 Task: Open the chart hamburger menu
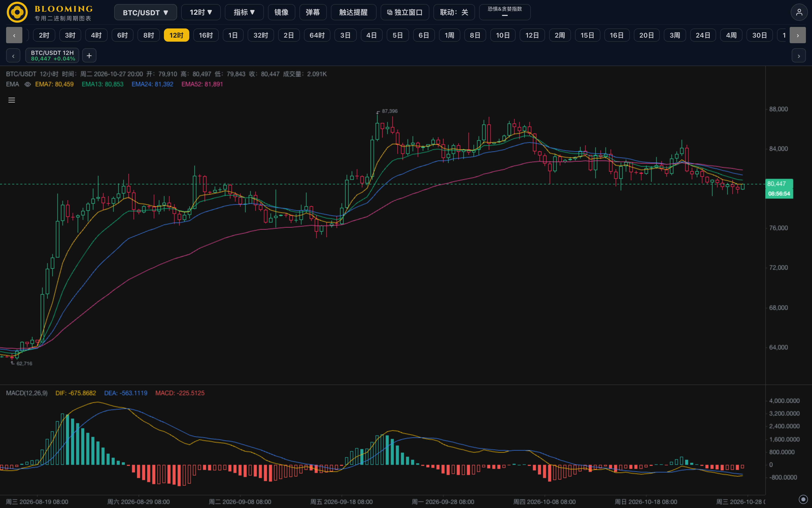coord(12,100)
